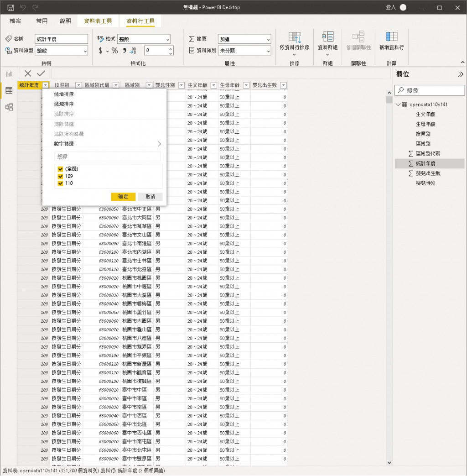Click the 確定 OK button
Viewport: 467px width, 476px height.
123,197
